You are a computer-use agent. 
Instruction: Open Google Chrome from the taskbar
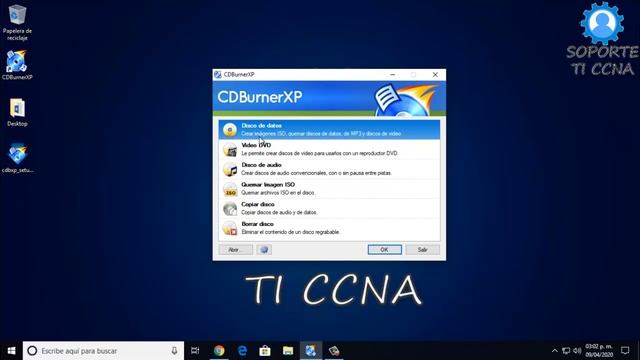point(219,351)
